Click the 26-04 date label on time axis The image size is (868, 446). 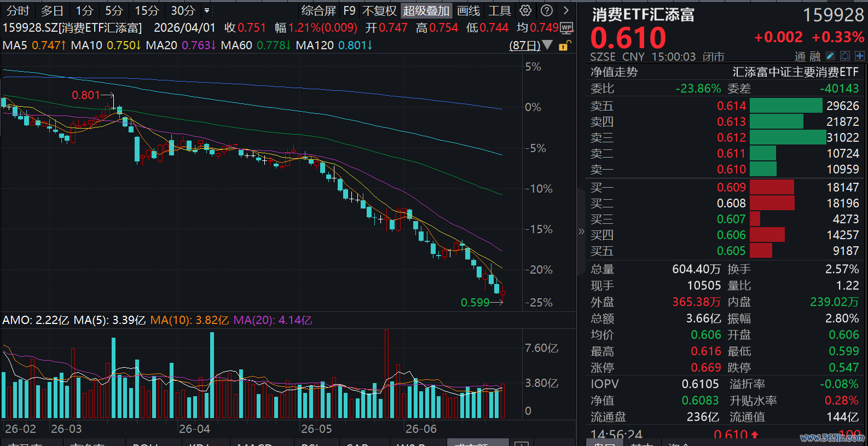[x=195, y=429]
